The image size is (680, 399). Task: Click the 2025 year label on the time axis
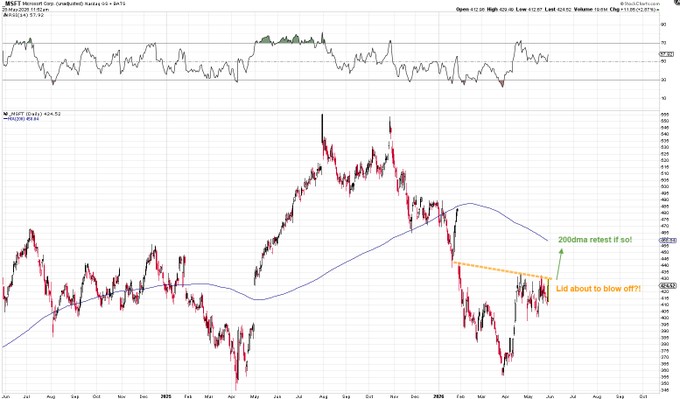click(165, 396)
